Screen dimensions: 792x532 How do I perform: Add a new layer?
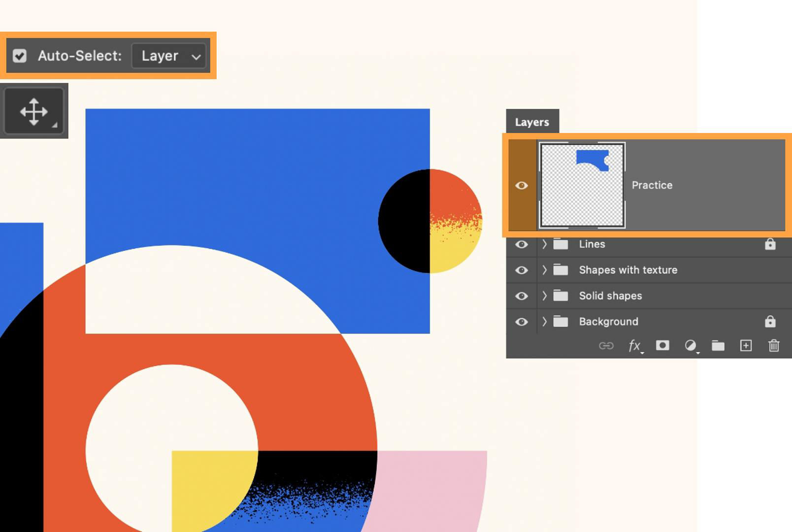coord(746,345)
